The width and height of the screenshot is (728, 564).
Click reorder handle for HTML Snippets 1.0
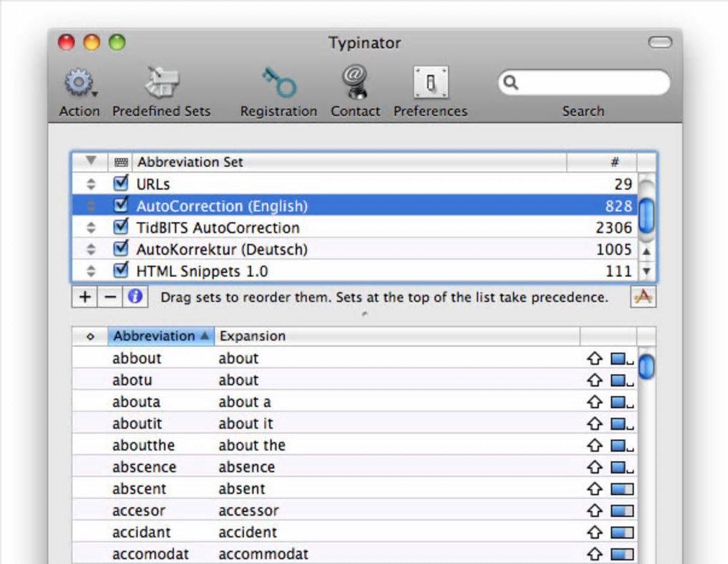point(91,271)
